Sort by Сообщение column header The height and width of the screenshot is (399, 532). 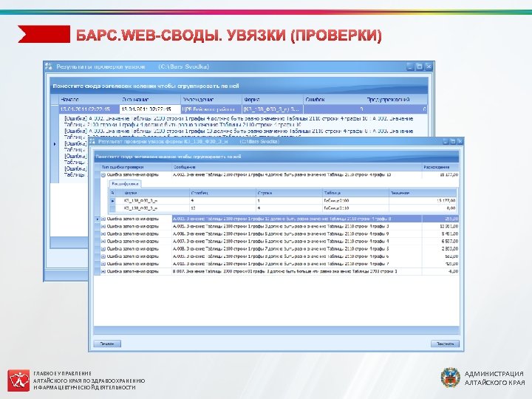297,167
